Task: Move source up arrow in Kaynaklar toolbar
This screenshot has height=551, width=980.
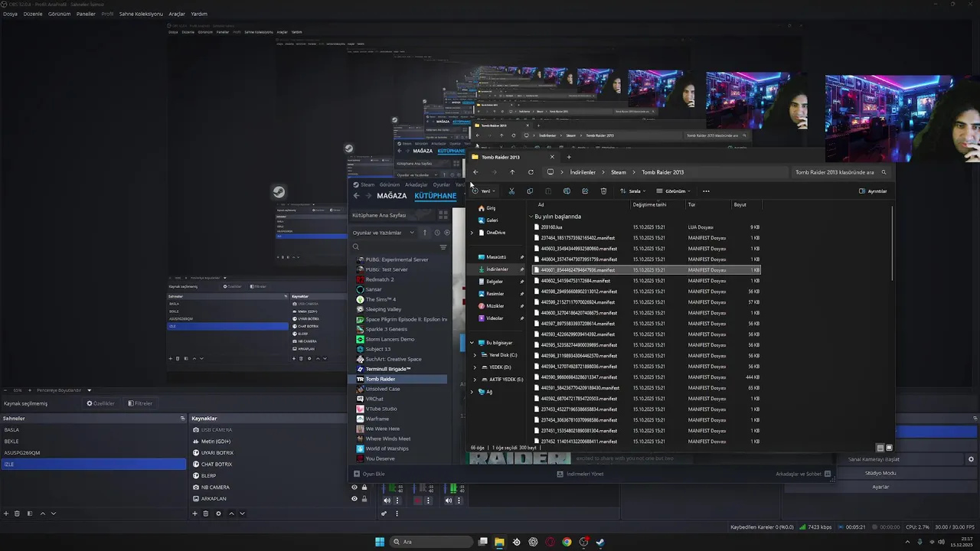Action: click(x=231, y=514)
